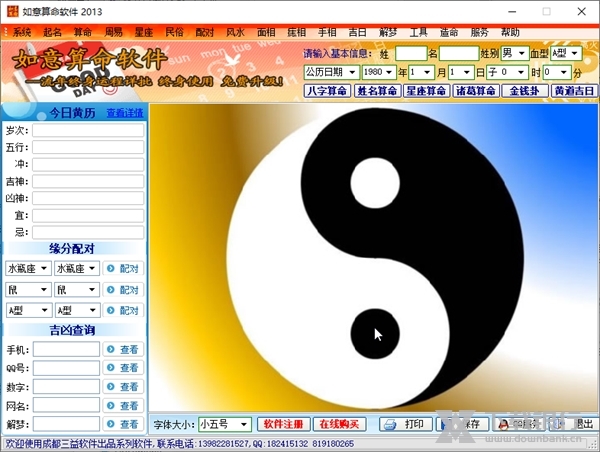Click the 数字 input field
This screenshot has width=600, height=452.
coord(67,387)
